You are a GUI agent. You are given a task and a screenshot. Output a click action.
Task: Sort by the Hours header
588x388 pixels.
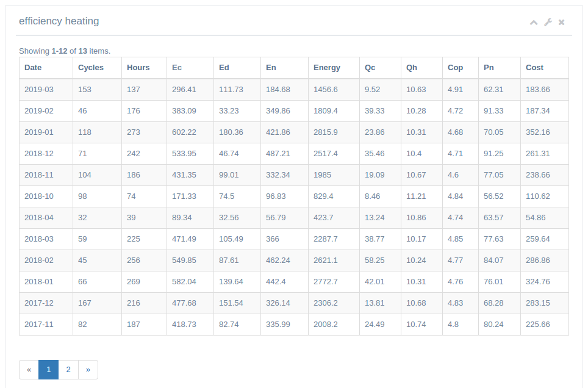point(138,68)
